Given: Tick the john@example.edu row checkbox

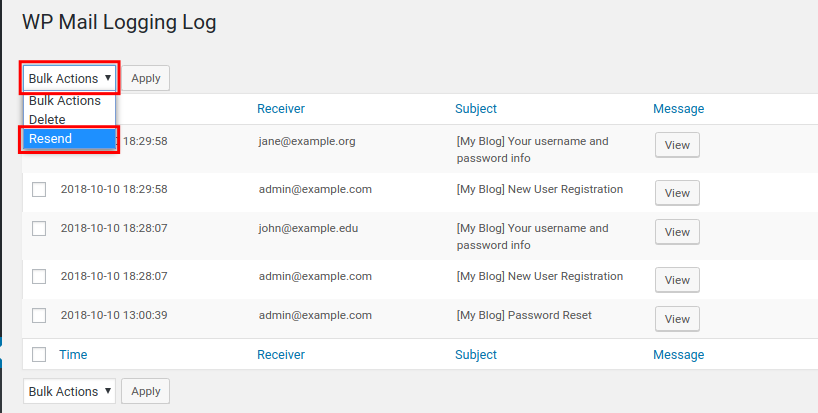Looking at the screenshot, I should click(x=39, y=228).
